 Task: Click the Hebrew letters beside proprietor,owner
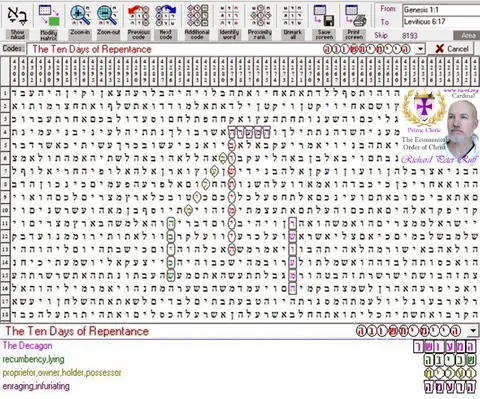[x=450, y=373]
